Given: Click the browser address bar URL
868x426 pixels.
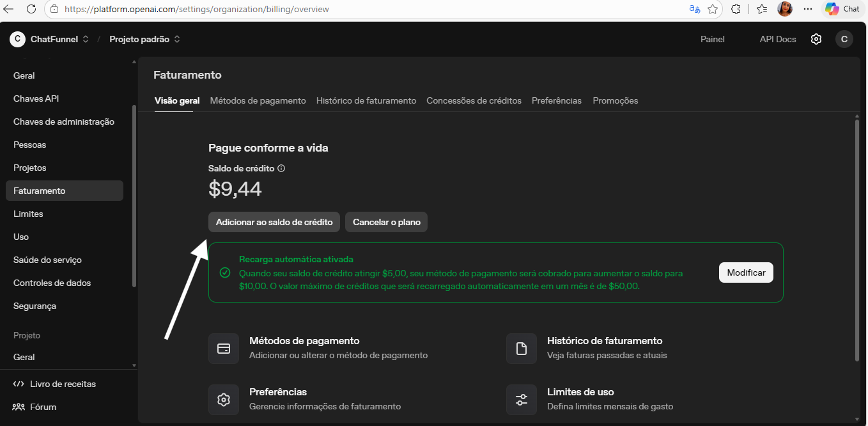Looking at the screenshot, I should pyautogui.click(x=197, y=10).
